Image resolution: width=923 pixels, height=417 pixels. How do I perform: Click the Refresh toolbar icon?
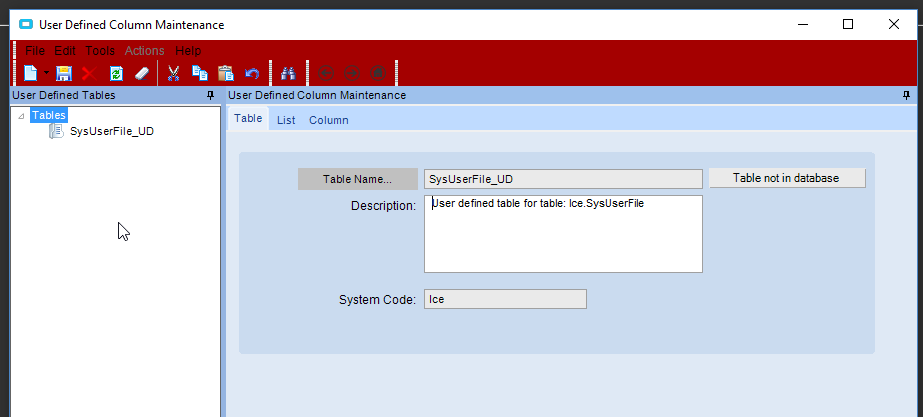117,73
